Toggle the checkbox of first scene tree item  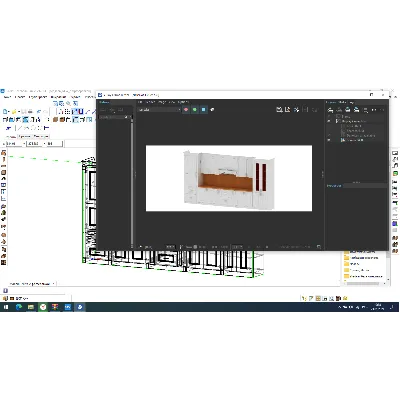click(x=338, y=117)
